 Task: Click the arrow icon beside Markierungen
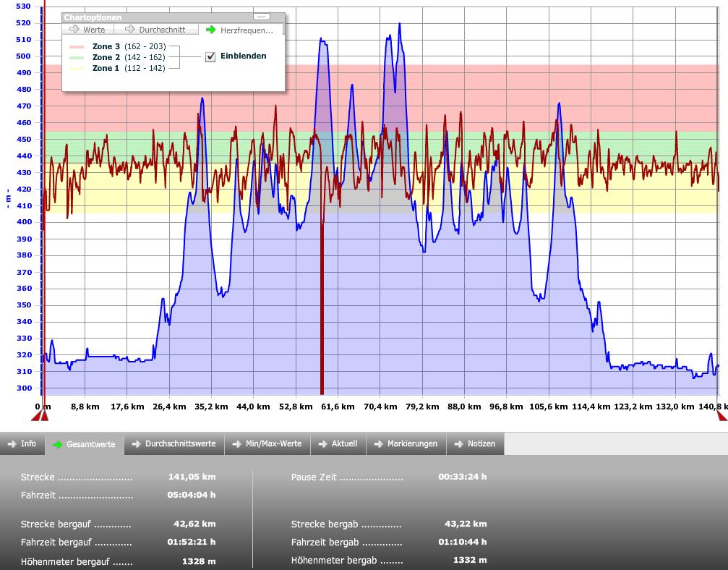point(378,444)
